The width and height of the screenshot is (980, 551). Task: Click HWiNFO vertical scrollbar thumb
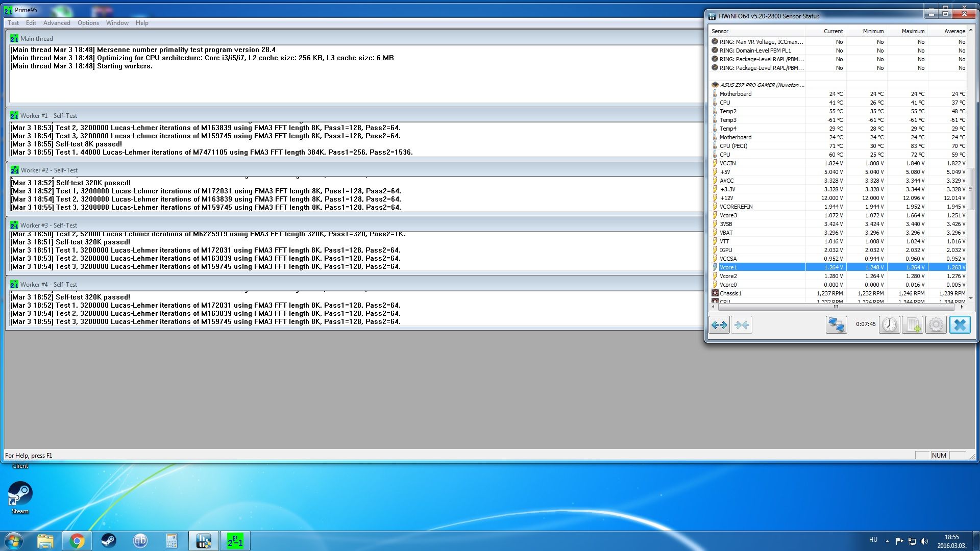pos(970,188)
